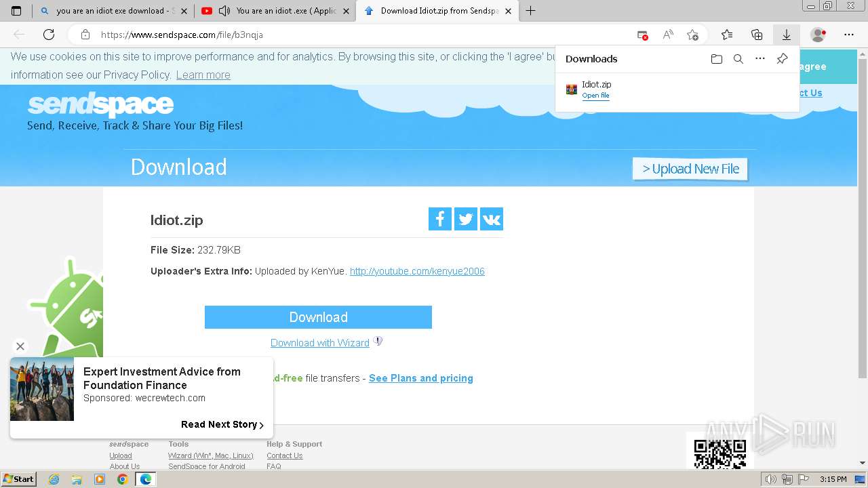The image size is (868, 488).
Task: Close the YouTube tab
Action: [x=346, y=11]
